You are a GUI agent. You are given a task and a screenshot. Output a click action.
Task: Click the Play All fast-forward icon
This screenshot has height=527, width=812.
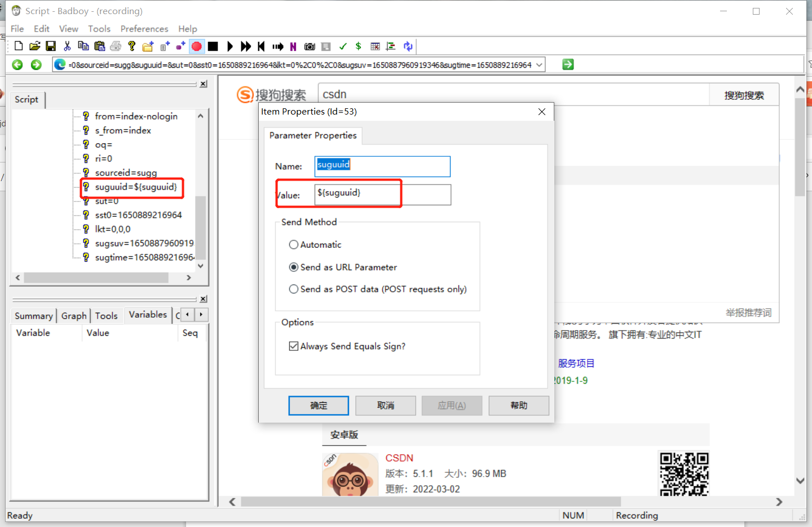[245, 46]
